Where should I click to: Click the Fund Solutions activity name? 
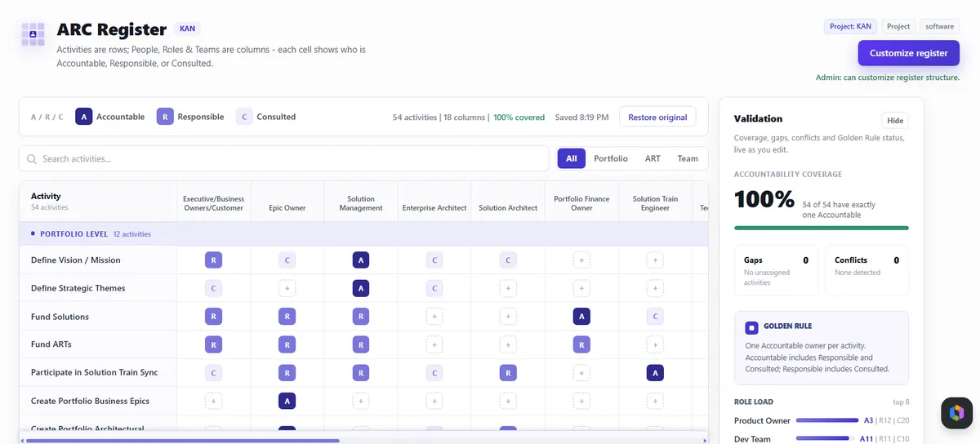(x=60, y=317)
